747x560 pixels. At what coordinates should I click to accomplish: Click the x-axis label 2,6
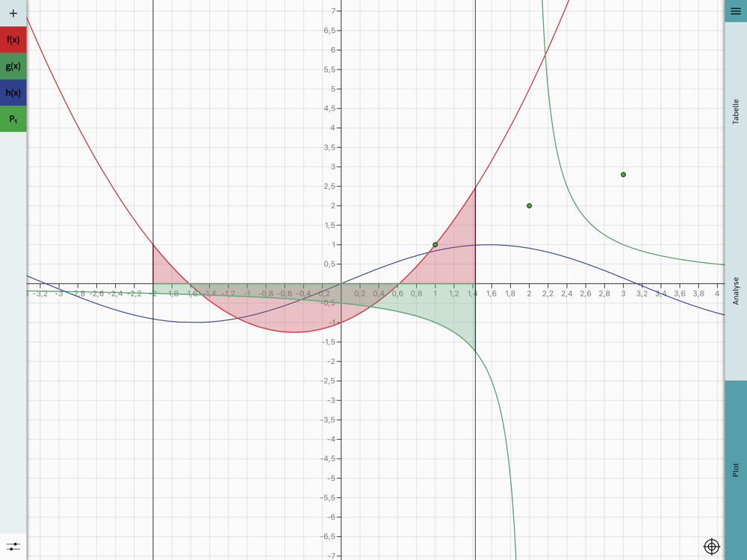pos(585,293)
